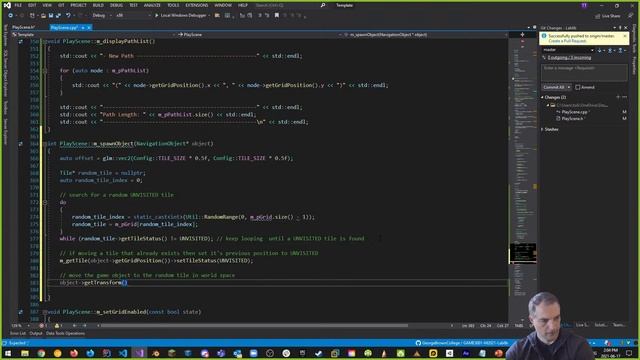Dismiss the pushed to origin notification
The width and height of the screenshot is (640, 360).
tap(625, 36)
